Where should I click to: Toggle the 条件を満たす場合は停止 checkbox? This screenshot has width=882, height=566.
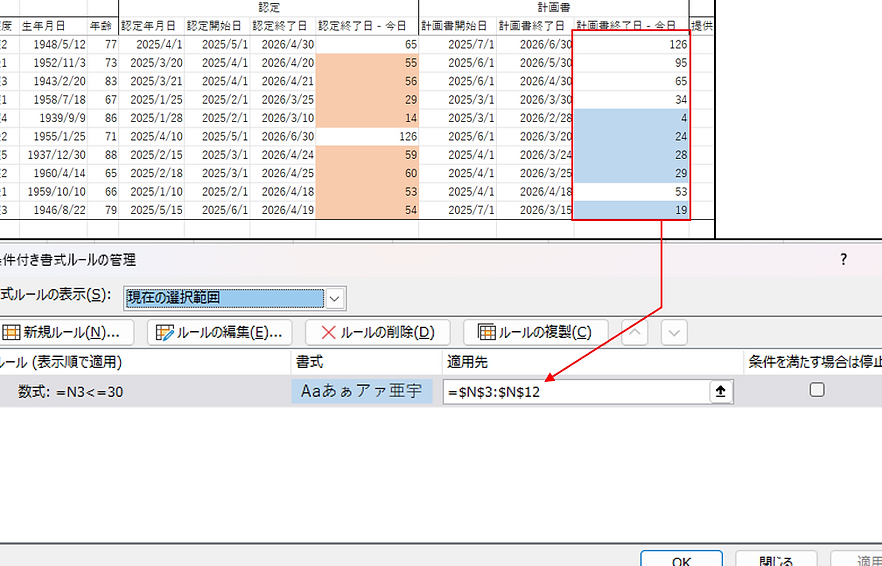click(817, 391)
